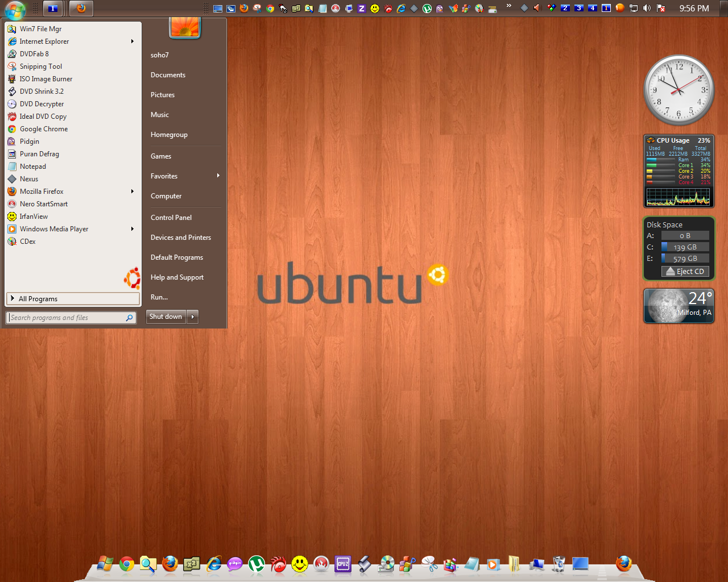The height and width of the screenshot is (582, 728).
Task: Switch to virtual desktop 2
Action: 565,8
